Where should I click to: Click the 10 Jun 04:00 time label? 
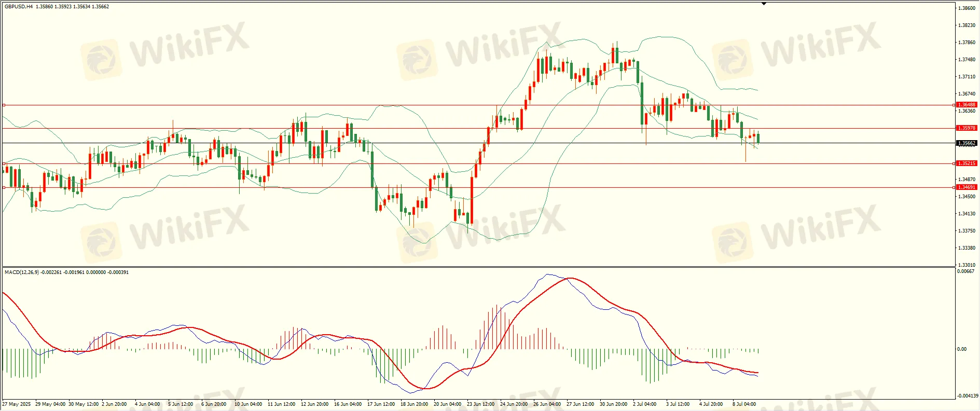249,404
